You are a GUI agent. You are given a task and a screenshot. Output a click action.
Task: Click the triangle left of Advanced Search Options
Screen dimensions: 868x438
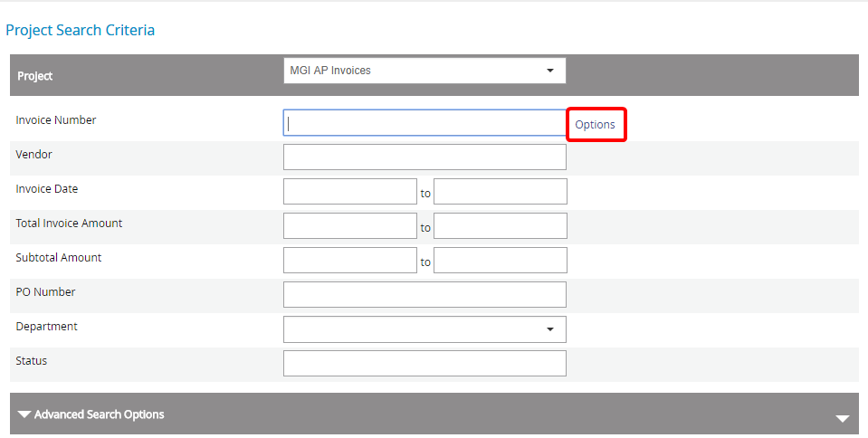coord(24,414)
